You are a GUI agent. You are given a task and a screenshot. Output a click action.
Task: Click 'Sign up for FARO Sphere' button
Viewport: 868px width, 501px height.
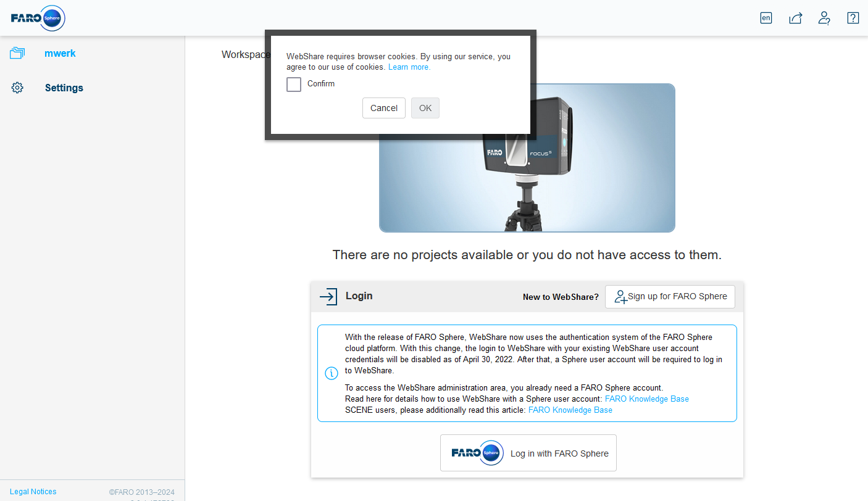click(x=670, y=297)
